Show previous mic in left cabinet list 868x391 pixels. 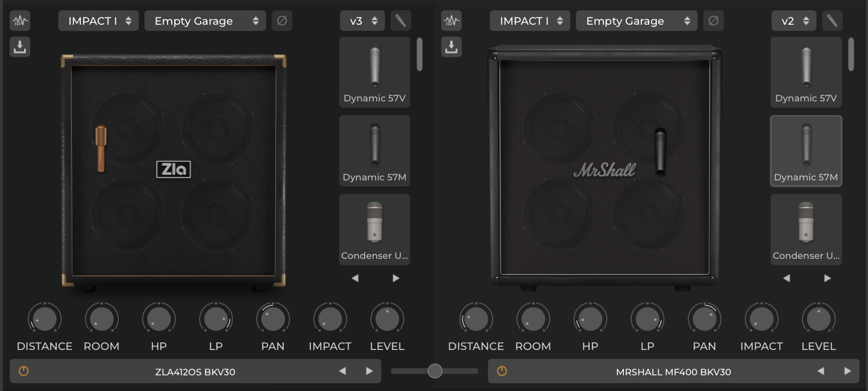point(355,278)
